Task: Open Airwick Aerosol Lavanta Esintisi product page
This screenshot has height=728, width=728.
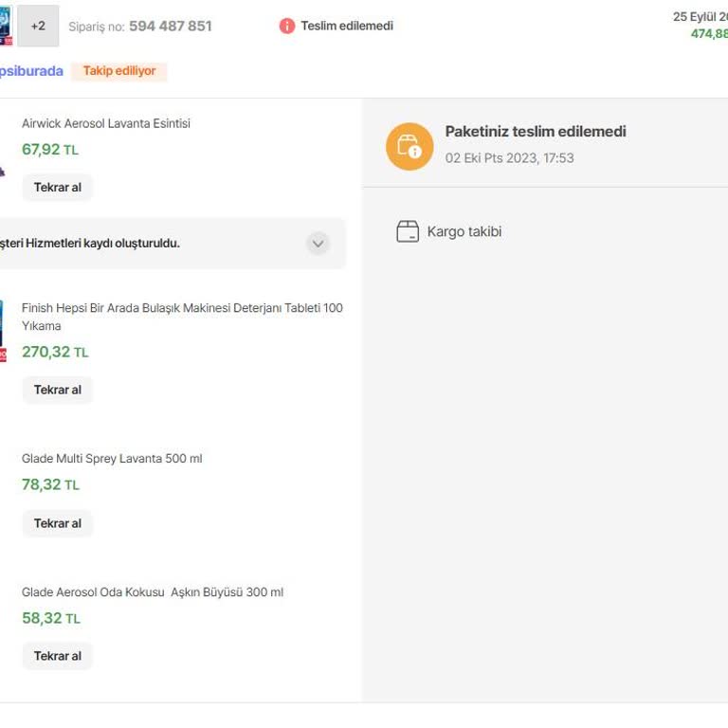Action: click(x=106, y=123)
